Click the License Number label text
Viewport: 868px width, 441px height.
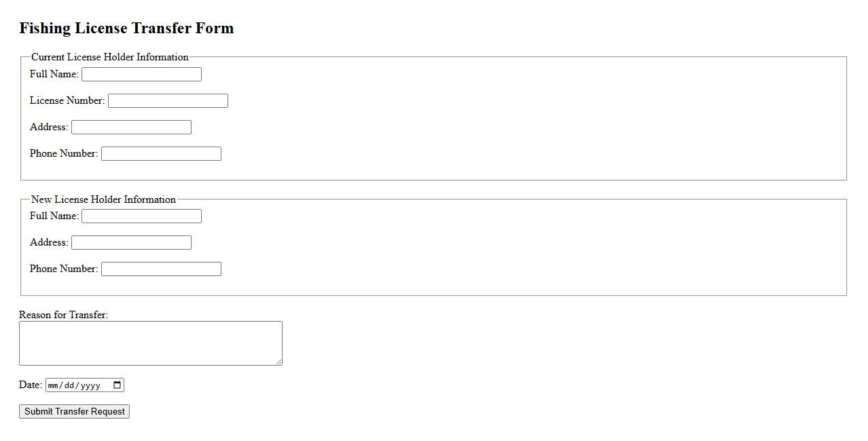click(x=67, y=100)
